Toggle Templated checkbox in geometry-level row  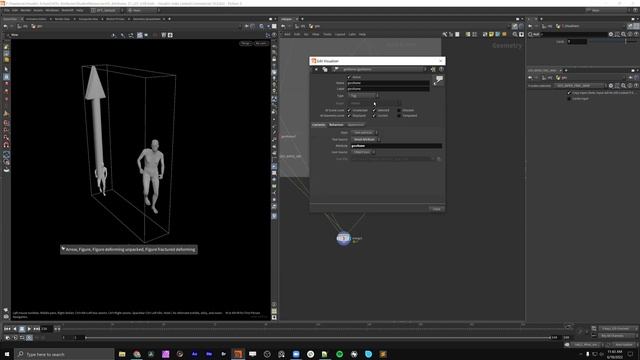(x=399, y=116)
